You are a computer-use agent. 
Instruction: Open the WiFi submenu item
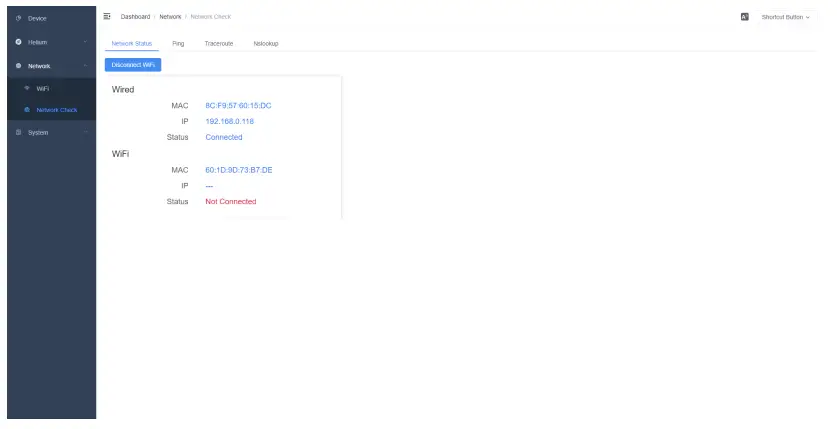51,88
